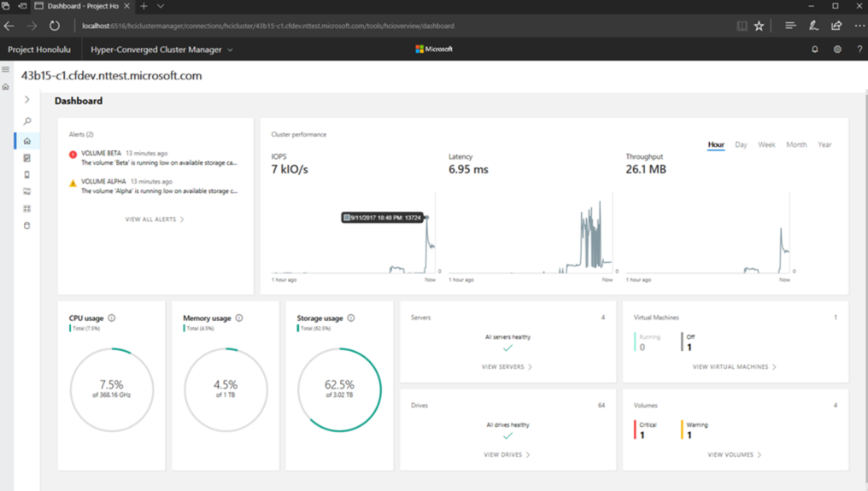Open a new browser tab
The height and width of the screenshot is (491, 868).
[144, 6]
